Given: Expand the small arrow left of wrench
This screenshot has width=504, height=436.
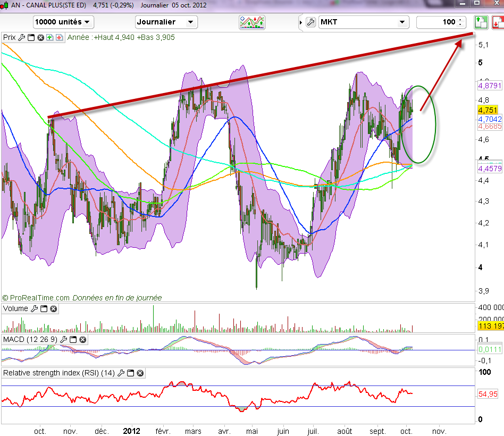Looking at the screenshot, I should click(301, 22).
